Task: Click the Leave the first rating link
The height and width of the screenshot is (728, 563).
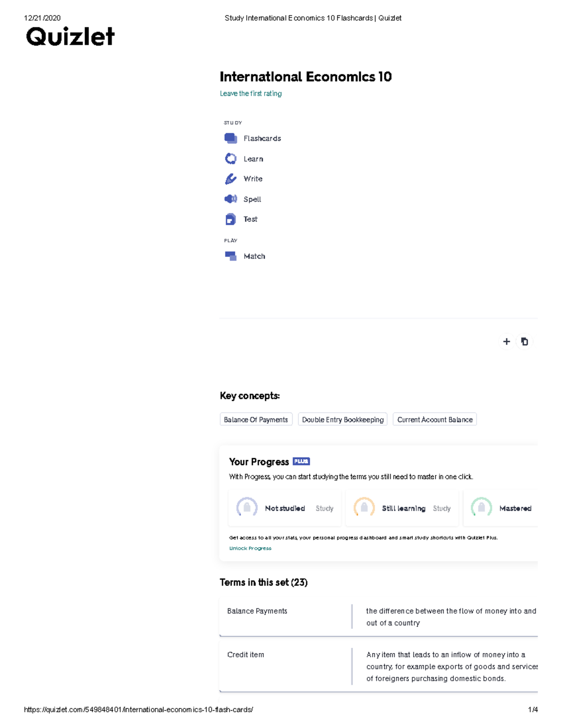Action: [x=251, y=94]
